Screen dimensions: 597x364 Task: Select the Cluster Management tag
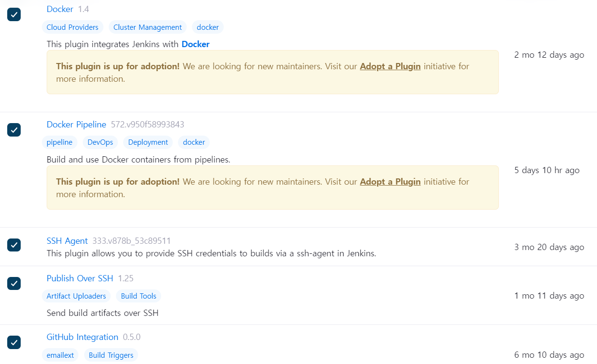coord(148,27)
